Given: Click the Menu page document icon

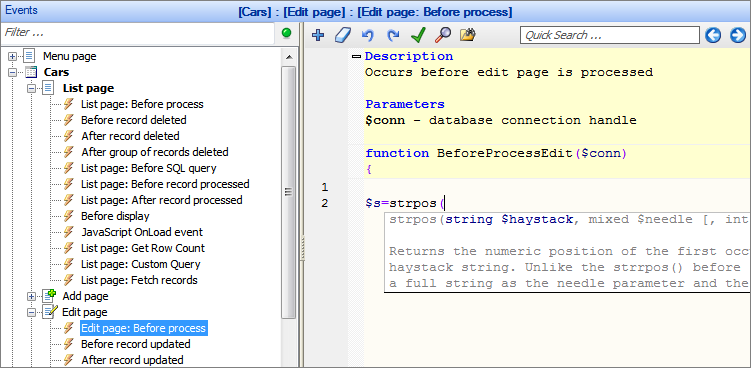Looking at the screenshot, I should click(30, 56).
